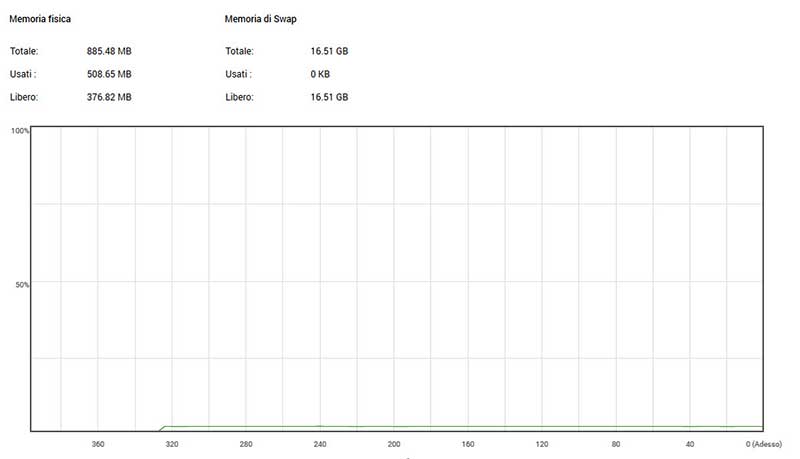
Task: Select the 508.65 MB used memory value
Action: pos(109,74)
